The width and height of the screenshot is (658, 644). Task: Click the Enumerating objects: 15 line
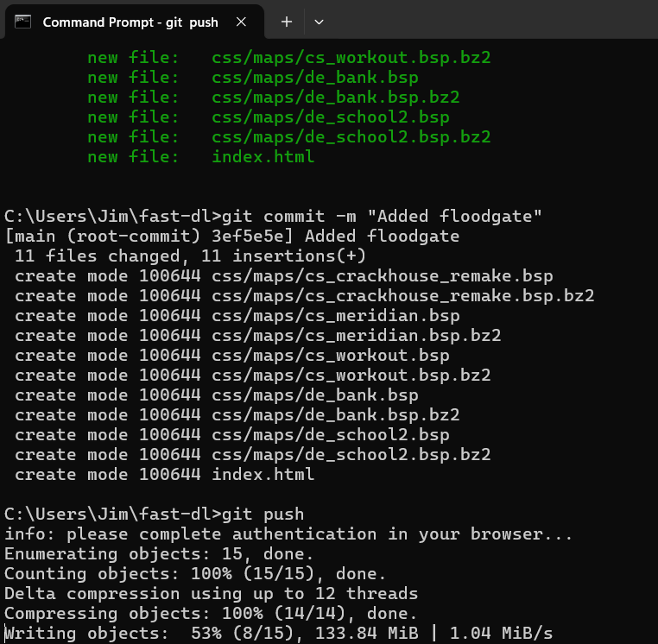(x=159, y=554)
